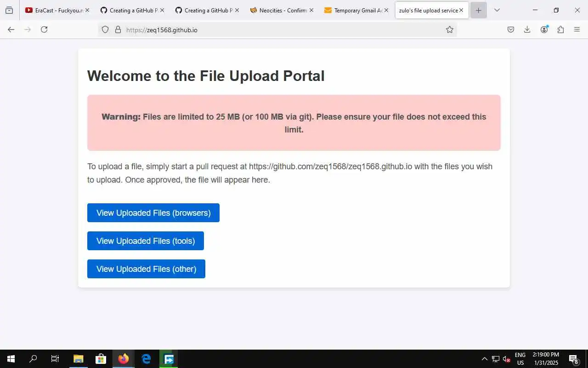Show the site security lock info
The height and width of the screenshot is (368, 588).
pyautogui.click(x=118, y=29)
